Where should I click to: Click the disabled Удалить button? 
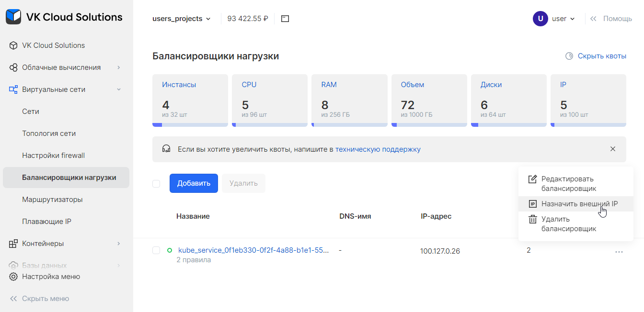tap(243, 183)
